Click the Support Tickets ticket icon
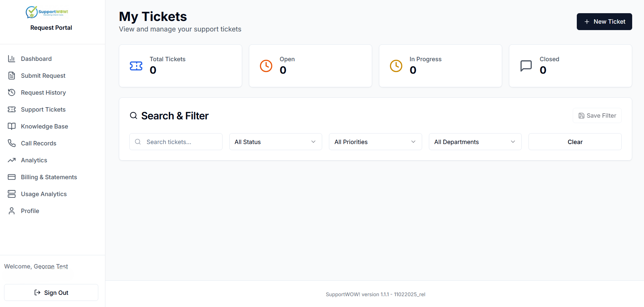The image size is (644, 307). 11,110
